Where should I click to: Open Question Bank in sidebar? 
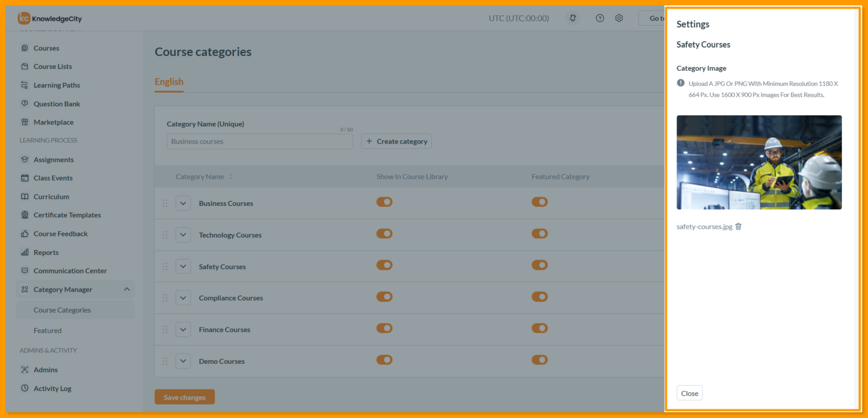(57, 103)
